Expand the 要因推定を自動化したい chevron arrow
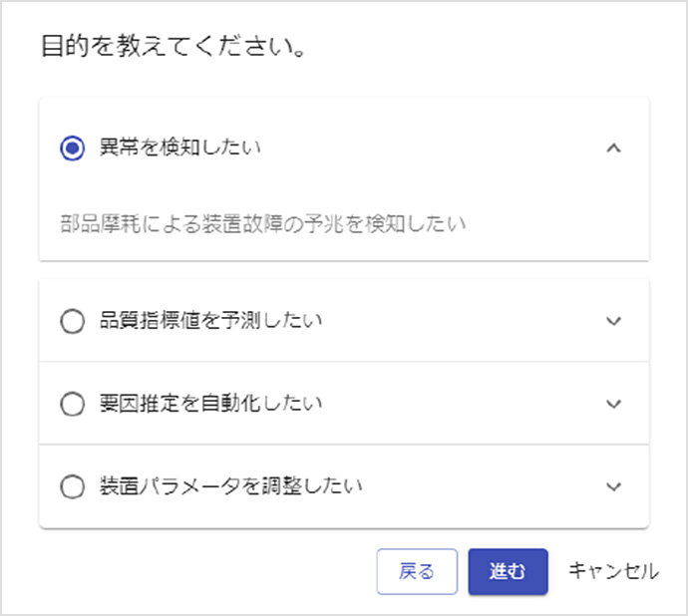 coord(614,404)
